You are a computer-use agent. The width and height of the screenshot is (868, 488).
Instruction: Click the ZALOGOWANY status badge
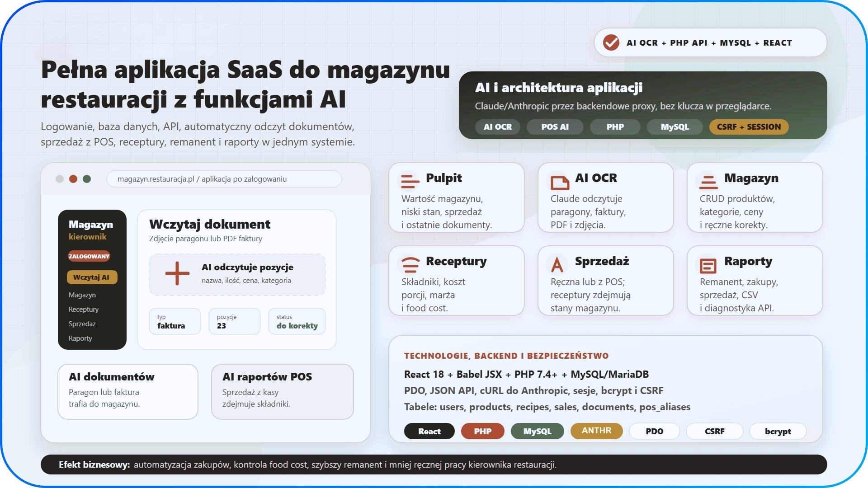(x=89, y=256)
